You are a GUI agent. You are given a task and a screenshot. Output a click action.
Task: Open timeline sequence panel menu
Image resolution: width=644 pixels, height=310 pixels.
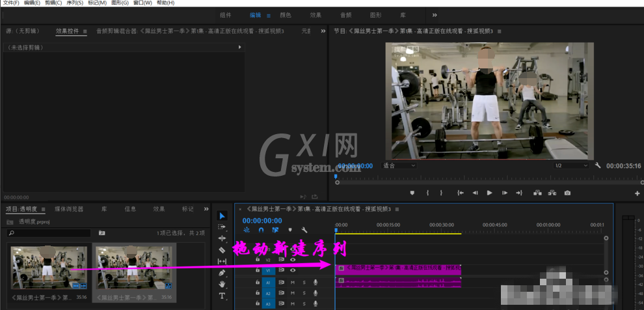click(x=397, y=209)
